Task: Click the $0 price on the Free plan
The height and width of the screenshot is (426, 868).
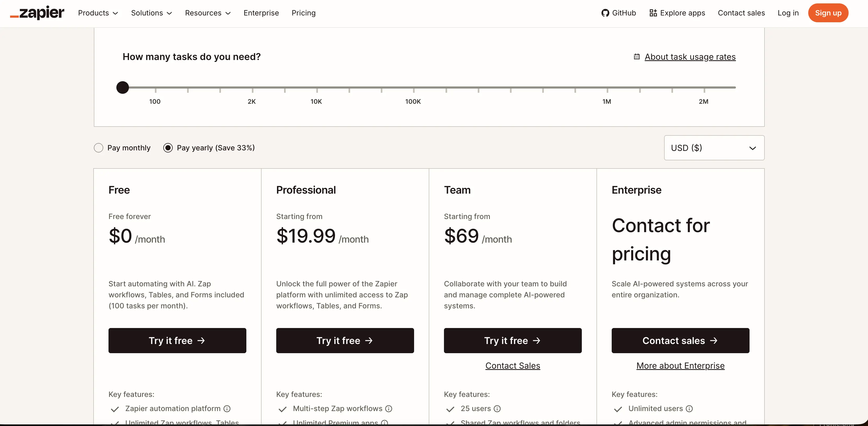Action: tap(120, 236)
